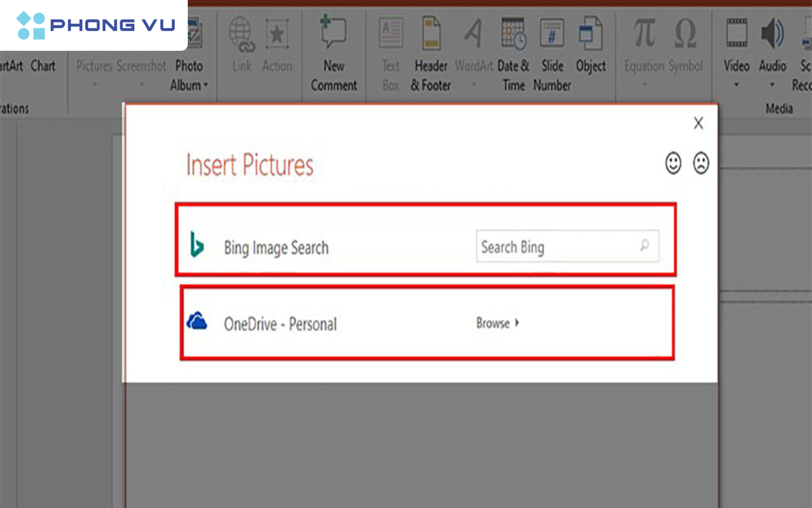This screenshot has height=508, width=812.
Task: Click the Bing logo icon
Action: (x=197, y=244)
